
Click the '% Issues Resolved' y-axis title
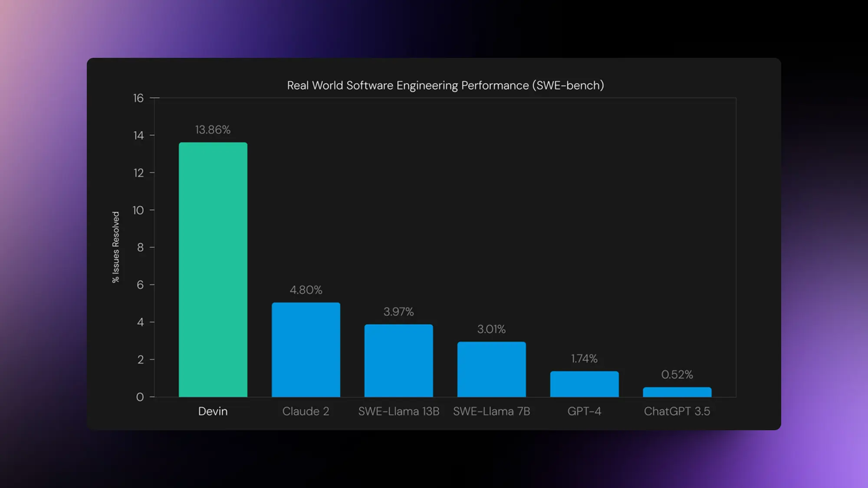tap(115, 247)
